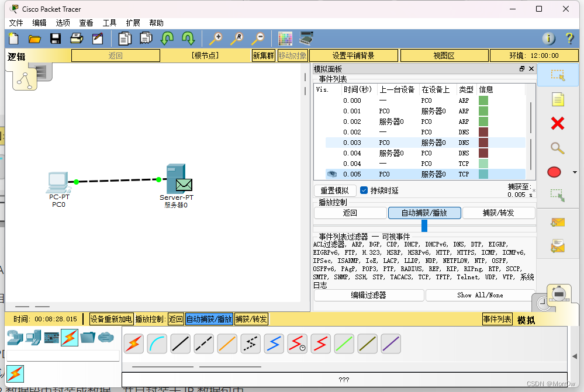Viewport: 584px width, 392px height.
Task: Click the 编辑过滤器 button
Action: pyautogui.click(x=369, y=295)
